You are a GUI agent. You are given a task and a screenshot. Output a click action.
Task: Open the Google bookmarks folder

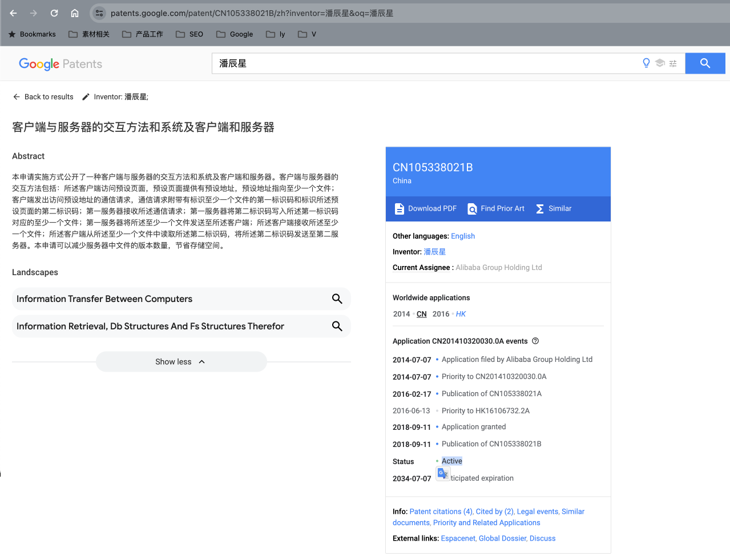click(235, 34)
